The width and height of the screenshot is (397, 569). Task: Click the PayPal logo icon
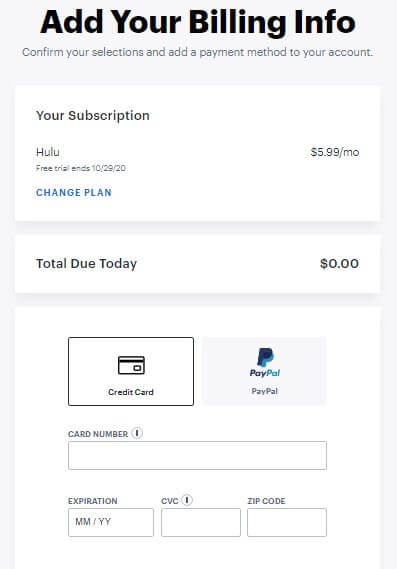pos(265,362)
